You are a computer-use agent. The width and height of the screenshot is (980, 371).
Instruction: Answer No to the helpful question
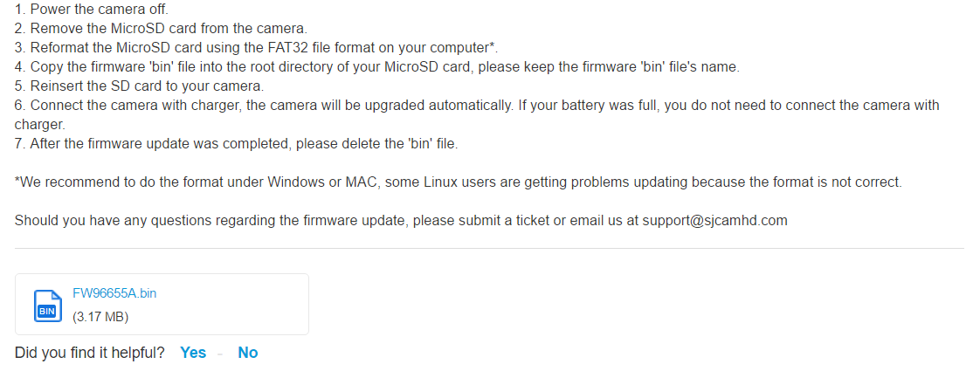click(x=248, y=353)
